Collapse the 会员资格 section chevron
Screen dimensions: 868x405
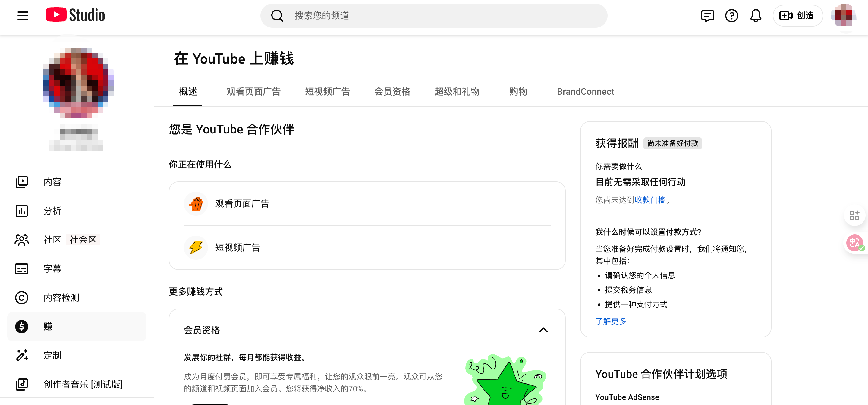pos(543,330)
